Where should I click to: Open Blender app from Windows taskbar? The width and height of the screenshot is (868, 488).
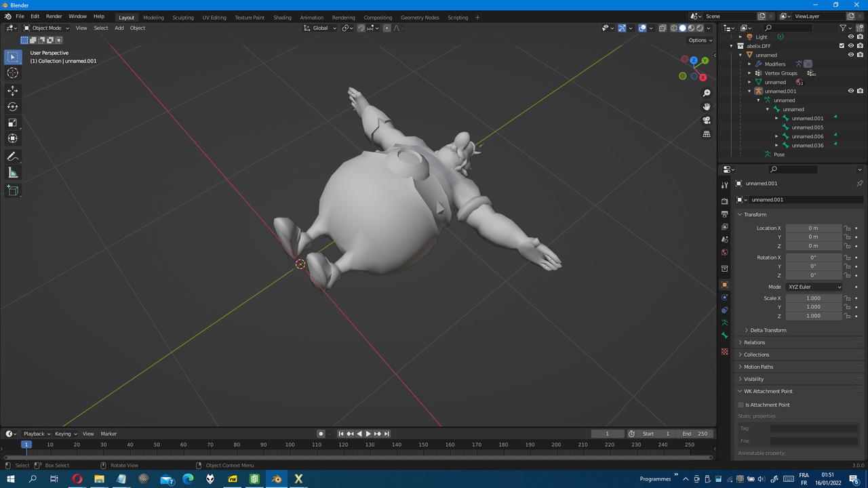click(277, 479)
